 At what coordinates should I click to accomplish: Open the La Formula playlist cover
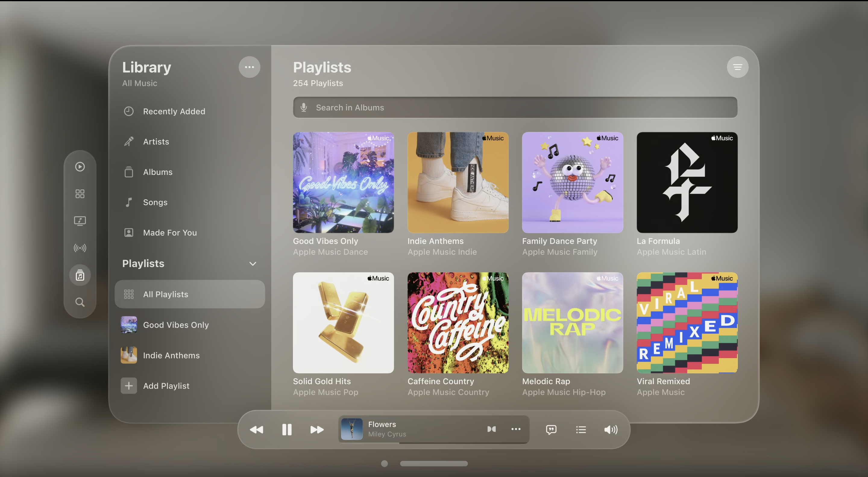(x=687, y=182)
